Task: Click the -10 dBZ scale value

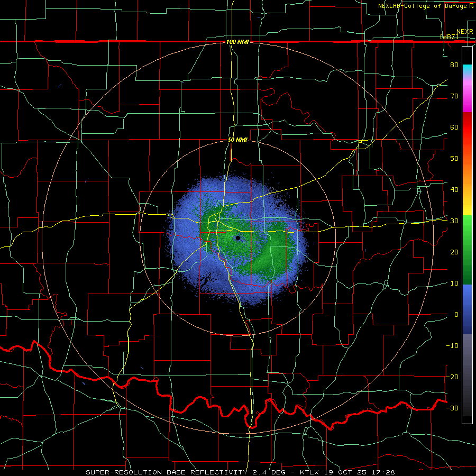Action: pos(452,346)
